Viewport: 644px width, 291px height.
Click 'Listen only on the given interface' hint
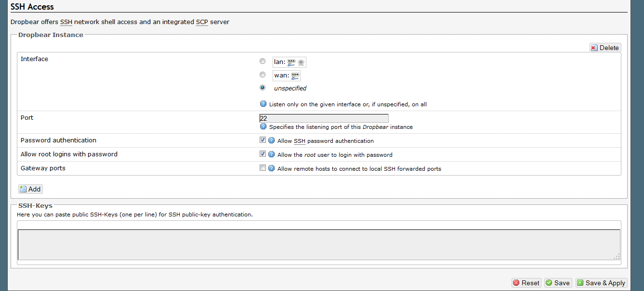coord(348,104)
